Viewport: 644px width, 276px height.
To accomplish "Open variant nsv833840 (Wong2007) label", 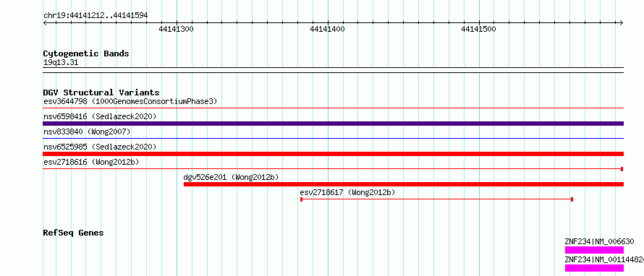I will (x=87, y=131).
